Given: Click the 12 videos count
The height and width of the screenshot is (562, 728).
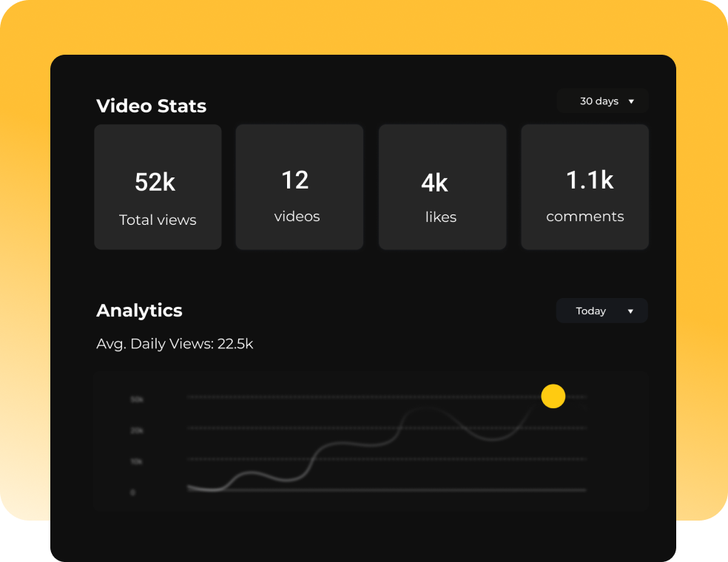Looking at the screenshot, I should coord(294,180).
